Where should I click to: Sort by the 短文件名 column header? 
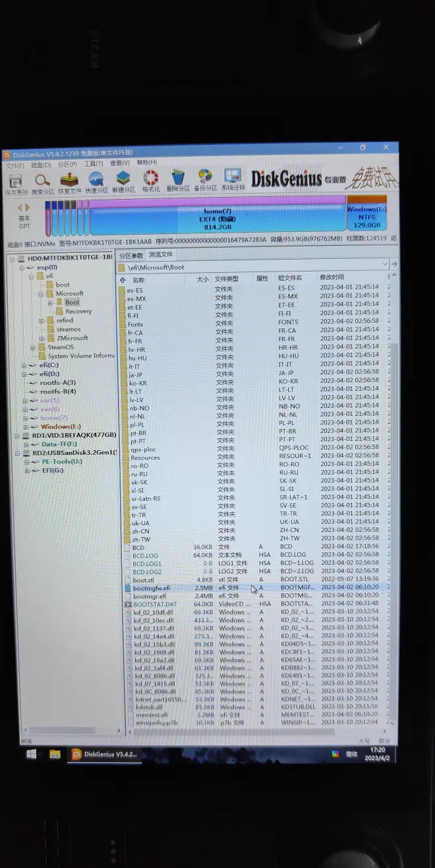click(x=290, y=278)
